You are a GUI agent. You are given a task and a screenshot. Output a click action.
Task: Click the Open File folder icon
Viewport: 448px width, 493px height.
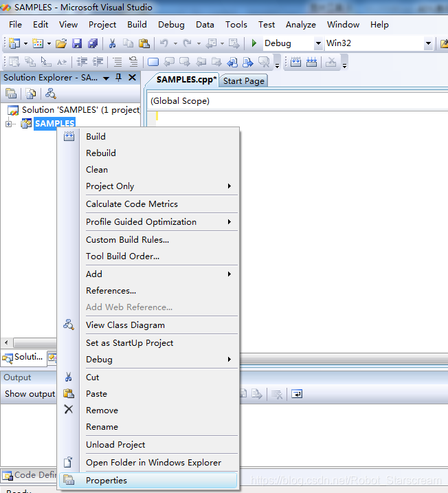[x=61, y=43]
